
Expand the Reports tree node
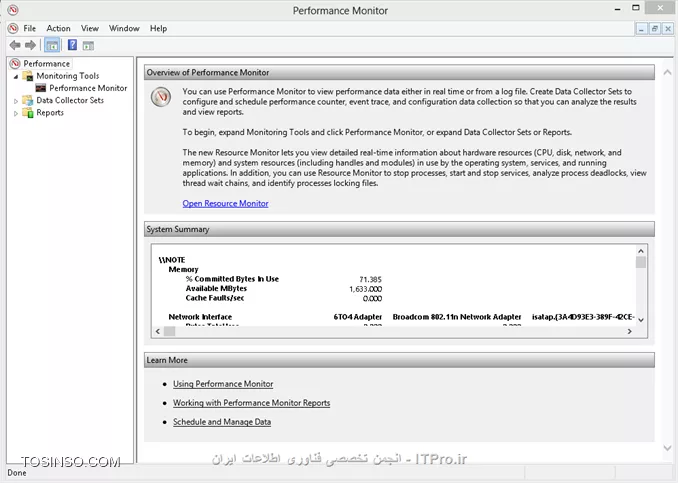[x=16, y=113]
